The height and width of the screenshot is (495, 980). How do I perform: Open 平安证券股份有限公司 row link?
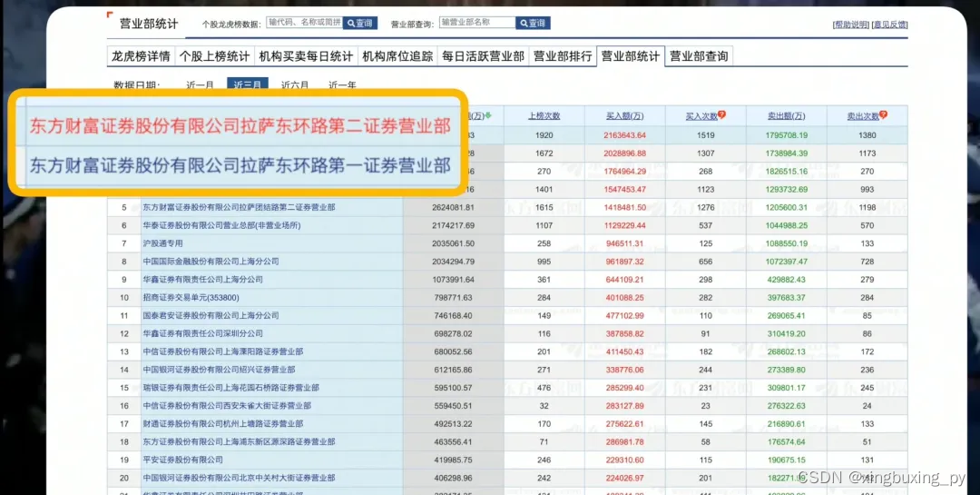(x=182, y=460)
